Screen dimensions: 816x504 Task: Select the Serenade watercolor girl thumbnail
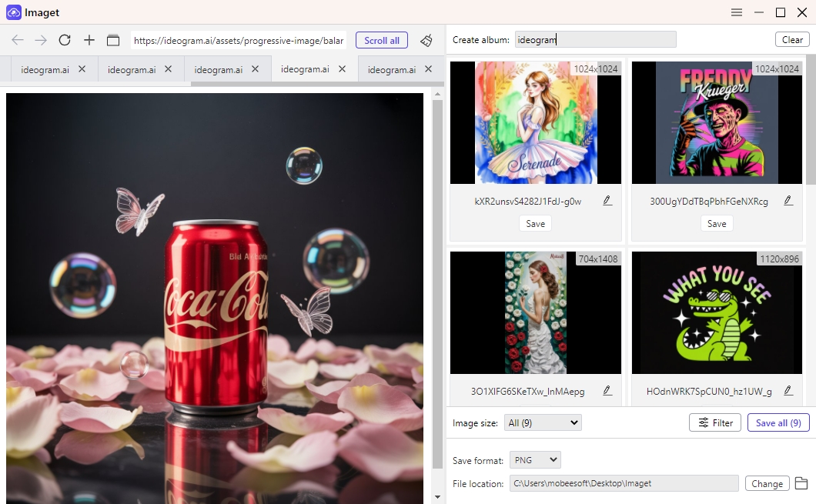[536, 123]
